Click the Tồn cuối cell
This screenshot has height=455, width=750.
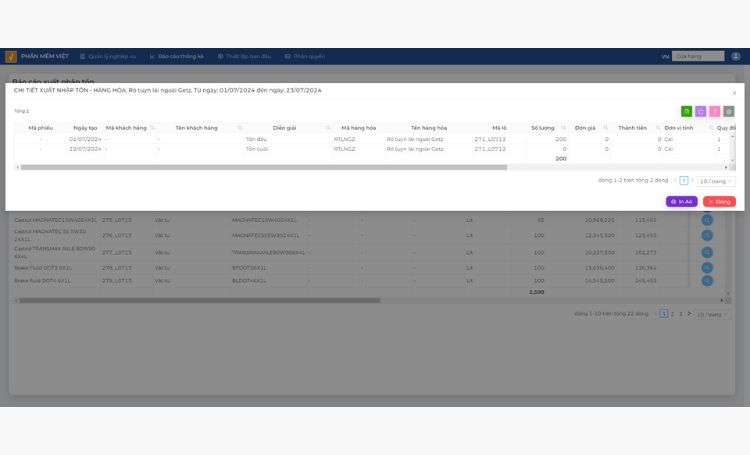[257, 149]
